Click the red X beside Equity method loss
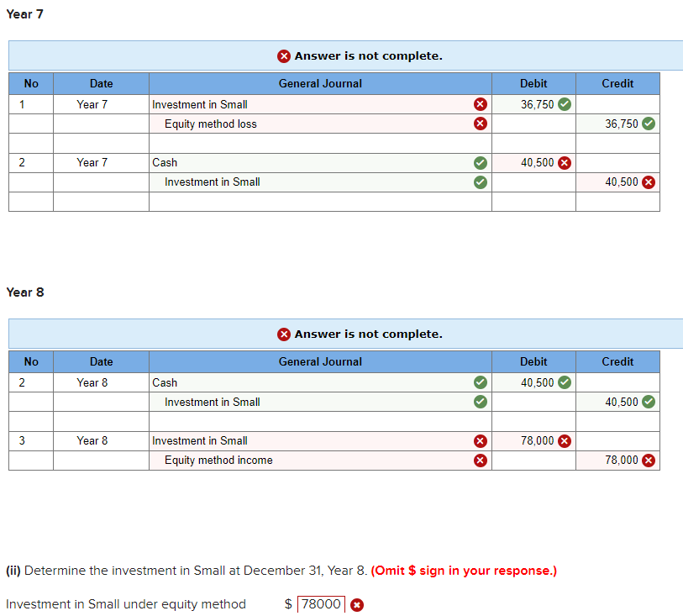This screenshot has height=616, width=683. pyautogui.click(x=480, y=124)
